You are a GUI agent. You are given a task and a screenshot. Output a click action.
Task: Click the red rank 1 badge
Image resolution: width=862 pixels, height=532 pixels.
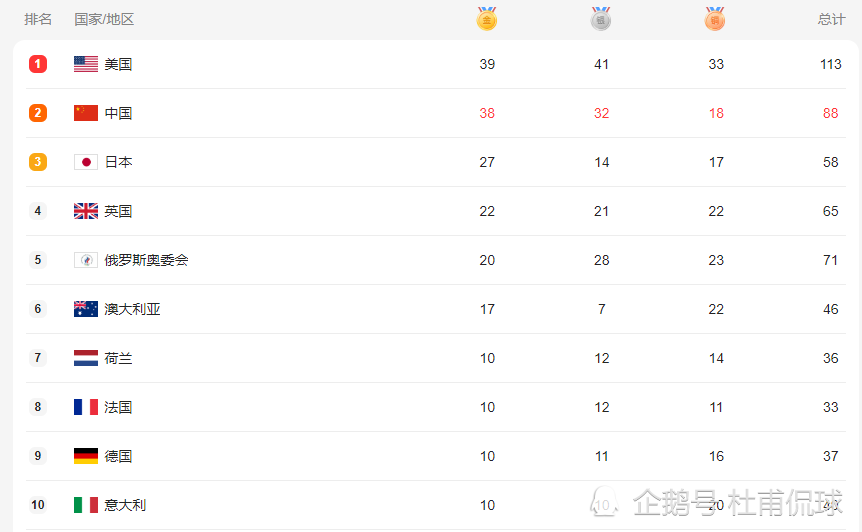[38, 64]
